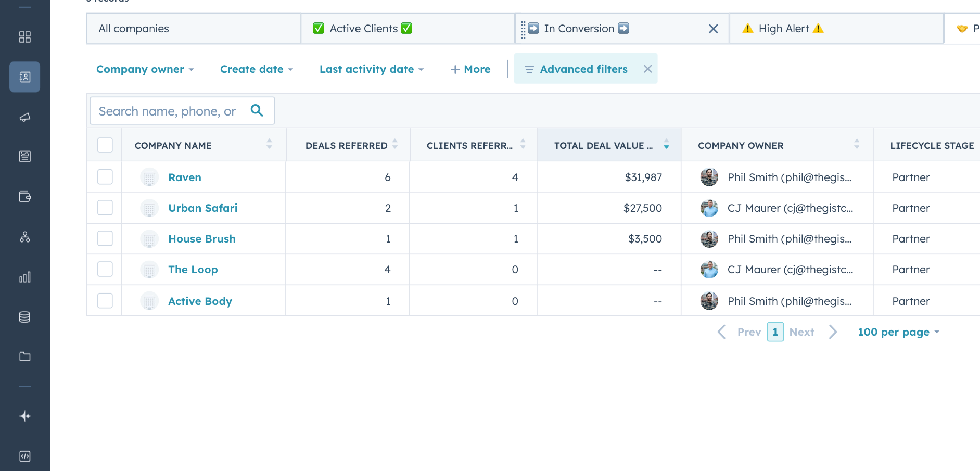The width and height of the screenshot is (980, 471).
Task: Open the Automation workflows sidebar icon
Action: (24, 237)
